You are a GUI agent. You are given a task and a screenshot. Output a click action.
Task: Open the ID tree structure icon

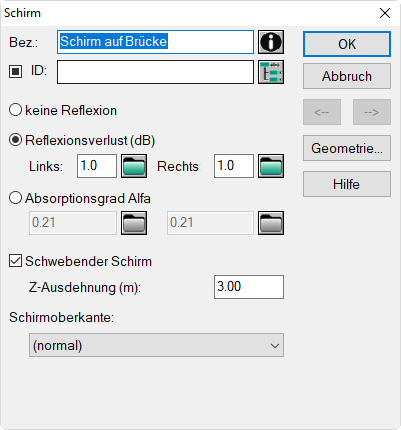click(271, 72)
